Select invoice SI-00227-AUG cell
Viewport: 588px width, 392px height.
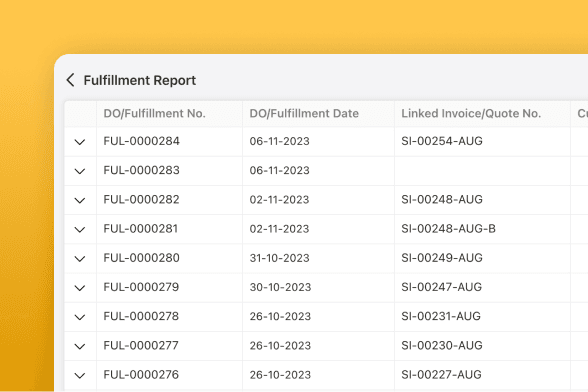coord(482,375)
